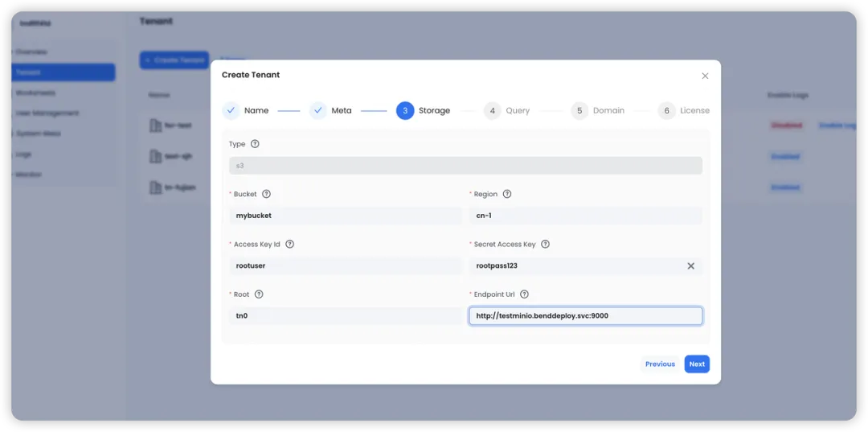Click the Access Key Id help icon
This screenshot has height=432, width=868.
(x=289, y=245)
